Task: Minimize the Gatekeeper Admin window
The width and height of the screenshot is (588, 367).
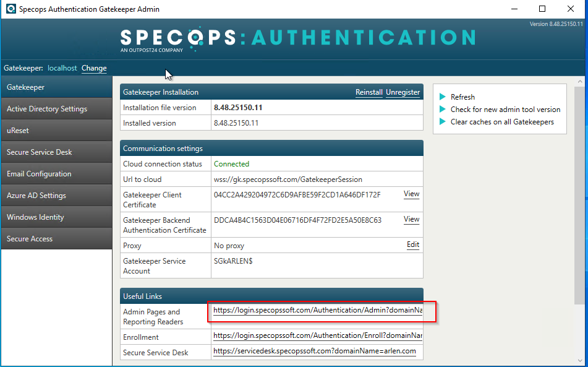Action: (514, 9)
